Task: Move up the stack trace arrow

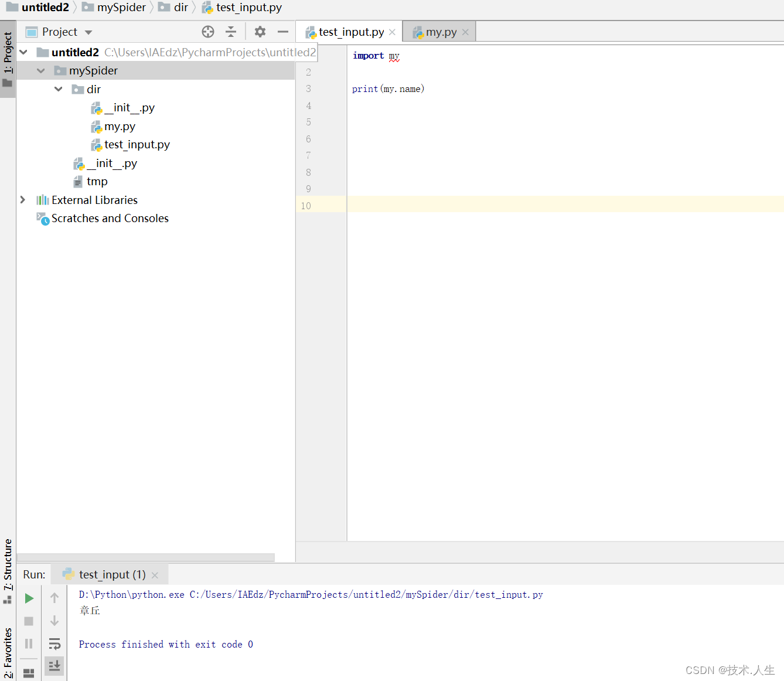Action: 54,598
